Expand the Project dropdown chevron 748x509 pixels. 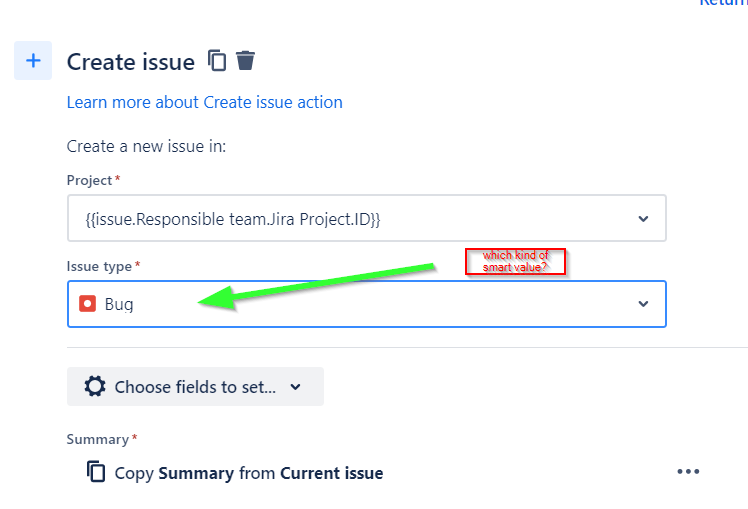(x=643, y=219)
